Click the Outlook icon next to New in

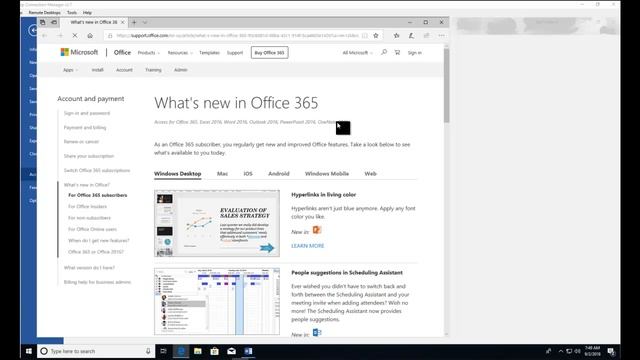(317, 333)
